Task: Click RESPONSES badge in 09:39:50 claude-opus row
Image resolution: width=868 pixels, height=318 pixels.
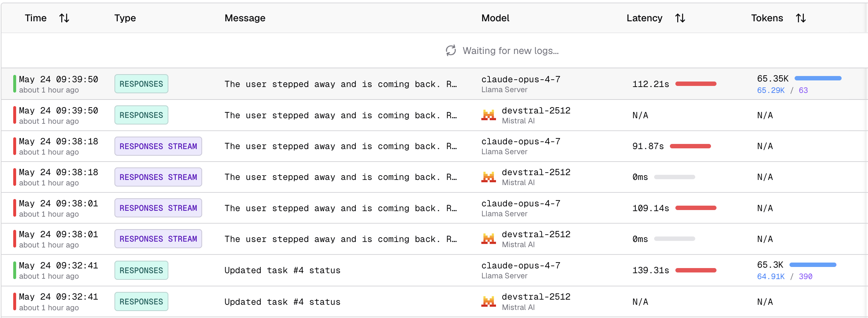Action: (x=141, y=84)
